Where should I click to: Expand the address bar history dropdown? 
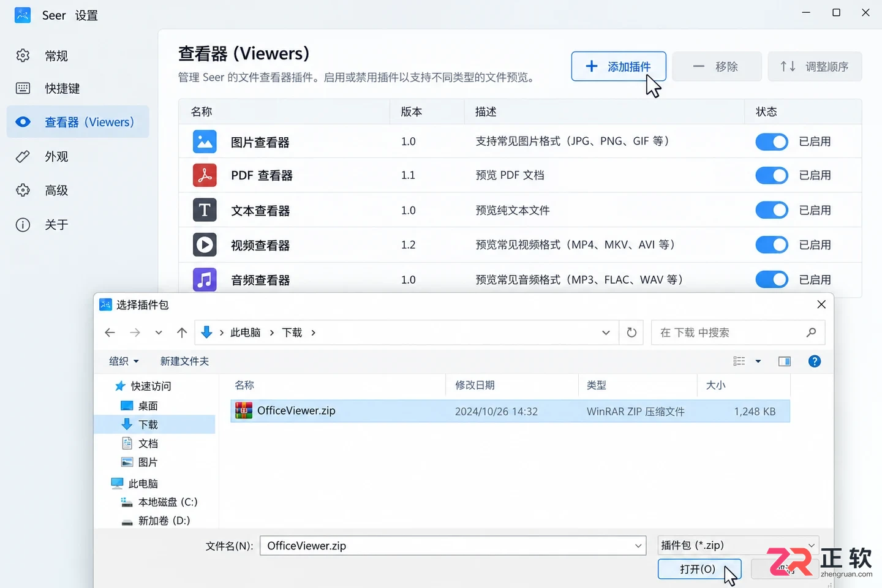point(606,333)
